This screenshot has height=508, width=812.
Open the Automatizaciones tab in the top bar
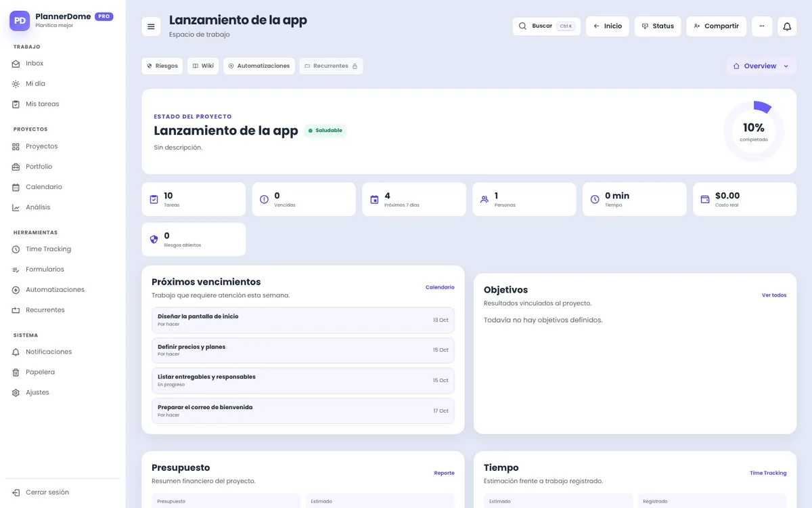[x=259, y=66]
